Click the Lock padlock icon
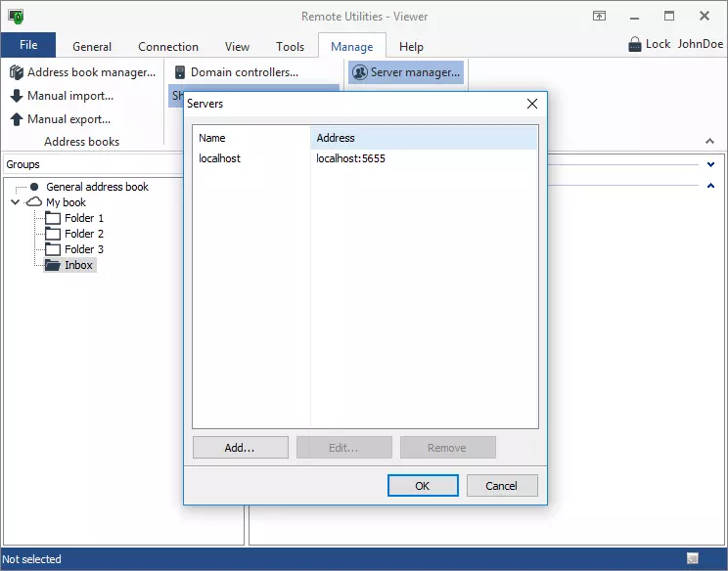This screenshot has height=571, width=728. tap(634, 44)
